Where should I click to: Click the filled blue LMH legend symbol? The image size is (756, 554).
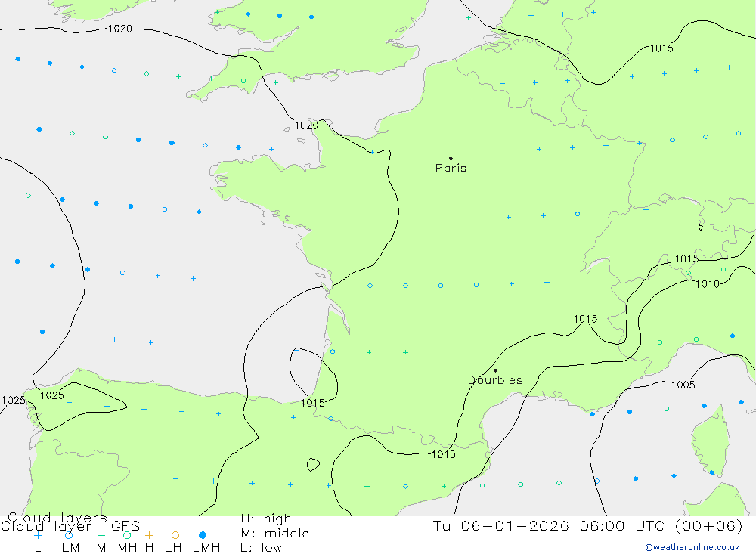pyautogui.click(x=203, y=535)
